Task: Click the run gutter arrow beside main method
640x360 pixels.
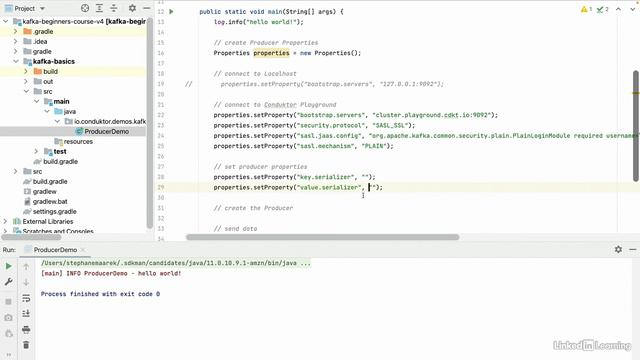Action: click(171, 11)
